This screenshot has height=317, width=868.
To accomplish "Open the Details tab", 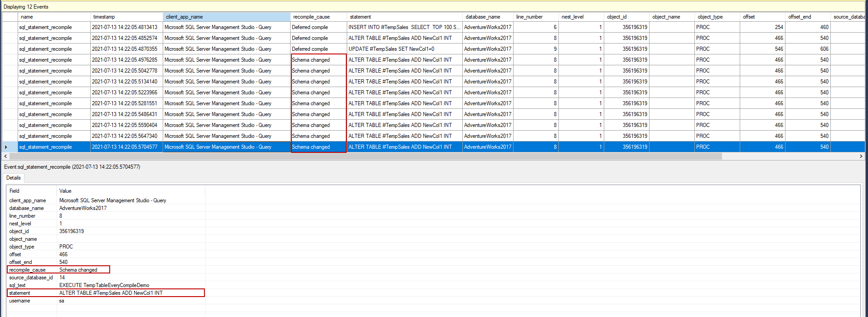I will pos(13,178).
